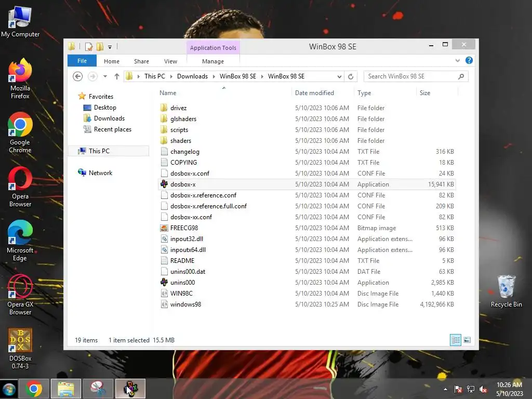Expand the chevron after This PC in the address bar
This screenshot has height=399, width=532.
[x=171, y=76]
